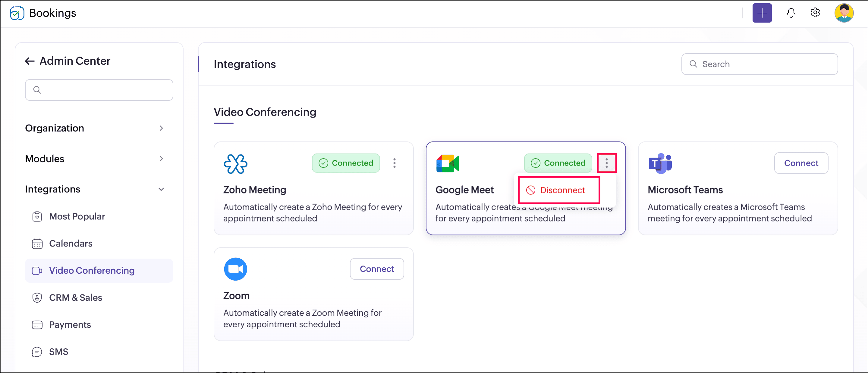868x373 pixels.
Task: Disconnect Google Meet
Action: click(x=559, y=190)
